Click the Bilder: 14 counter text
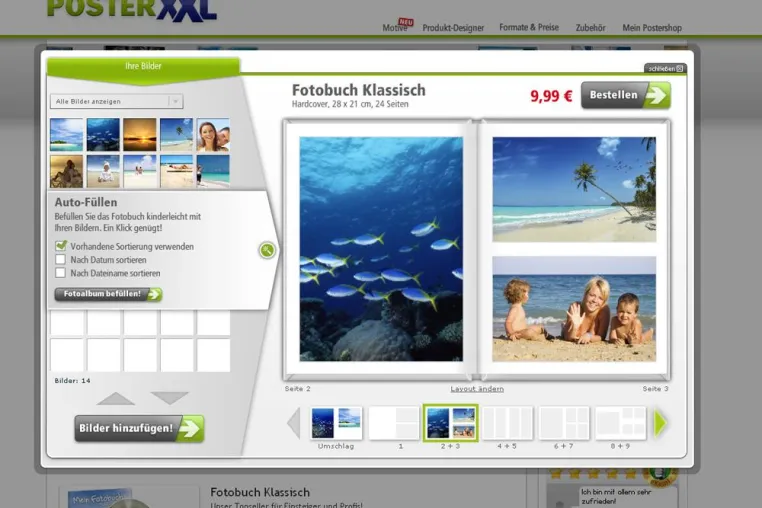Image resolution: width=762 pixels, height=508 pixels. (72, 381)
